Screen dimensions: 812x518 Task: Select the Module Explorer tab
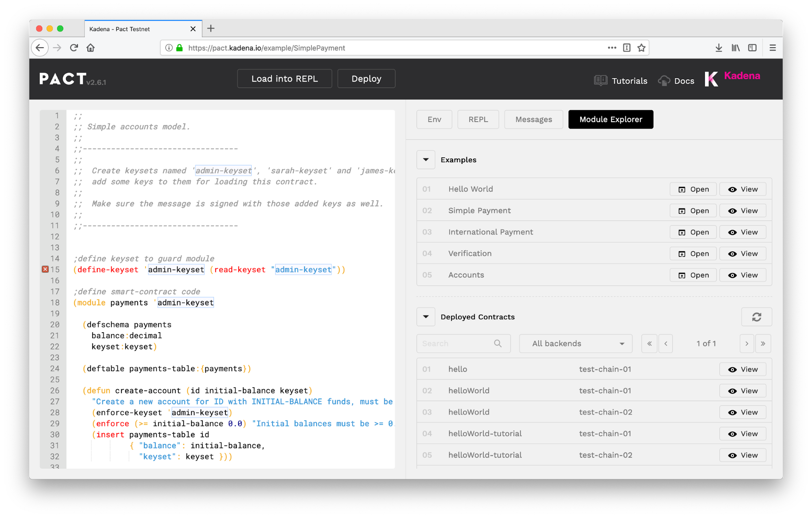(611, 120)
